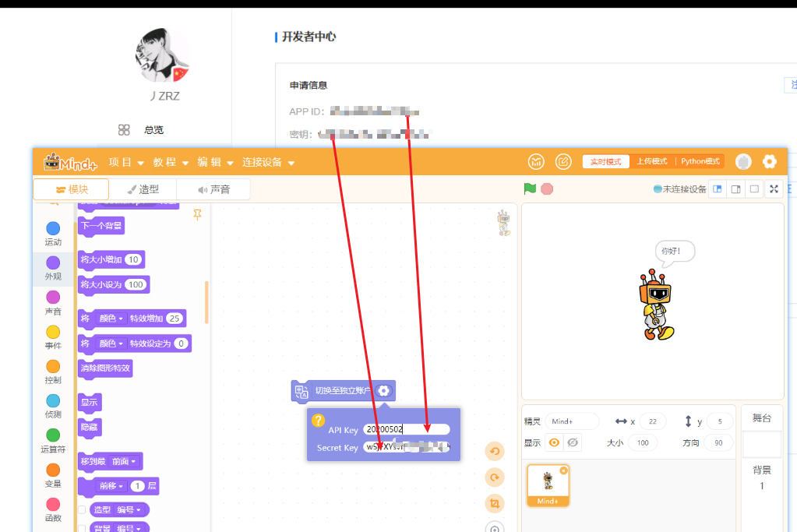
Task: Switch to the 造型 tab
Action: click(143, 189)
